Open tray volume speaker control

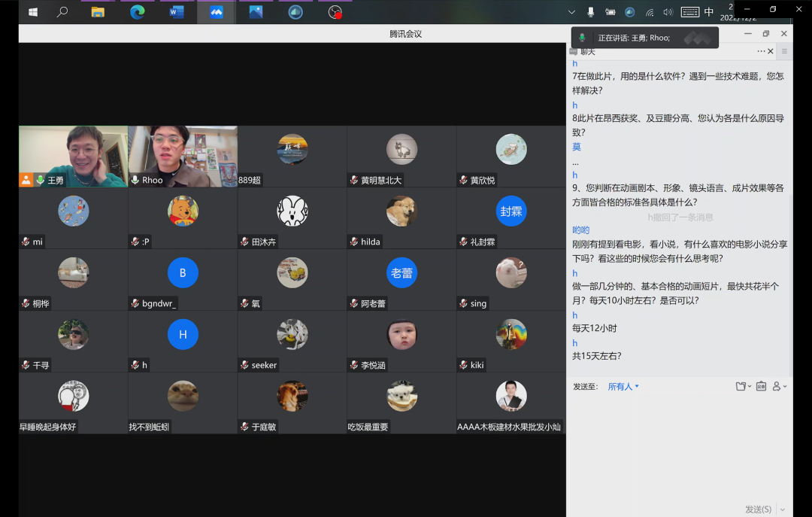[668, 12]
